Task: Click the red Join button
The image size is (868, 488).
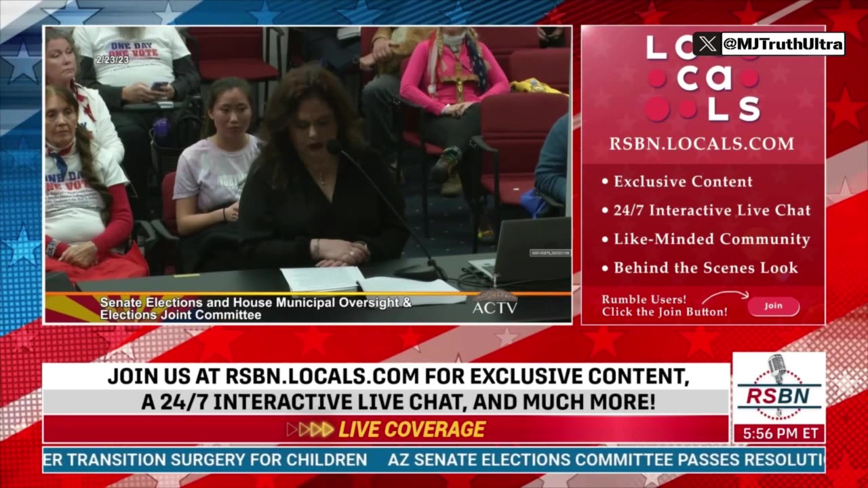Action: tap(773, 306)
